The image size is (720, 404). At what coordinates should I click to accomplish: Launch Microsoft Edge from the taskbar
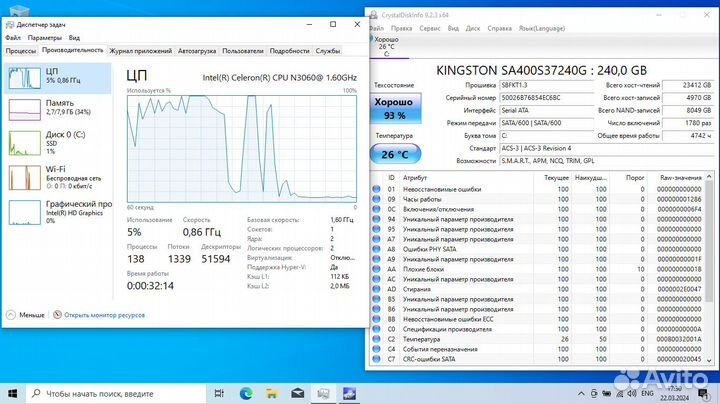pos(246,393)
